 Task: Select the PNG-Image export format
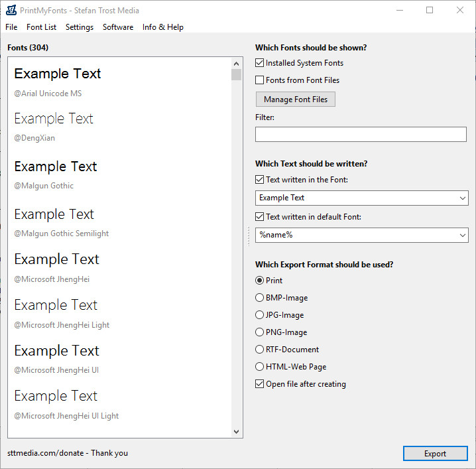click(260, 332)
